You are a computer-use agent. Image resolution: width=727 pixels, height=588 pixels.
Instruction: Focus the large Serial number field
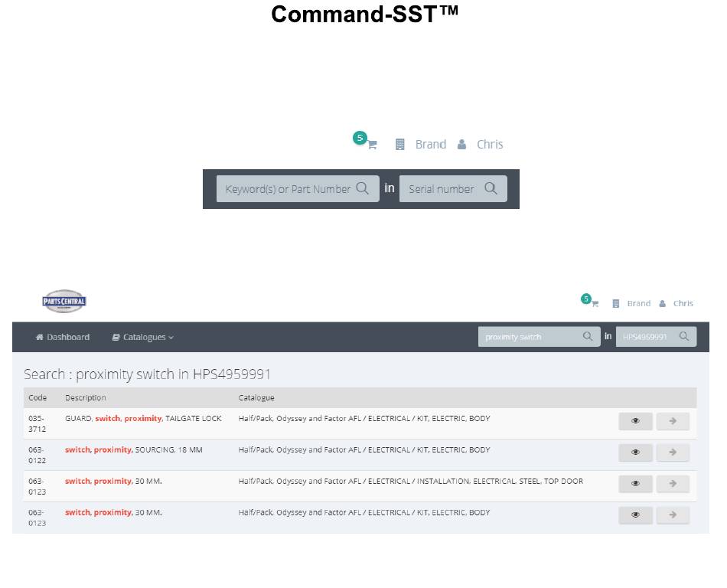click(453, 189)
